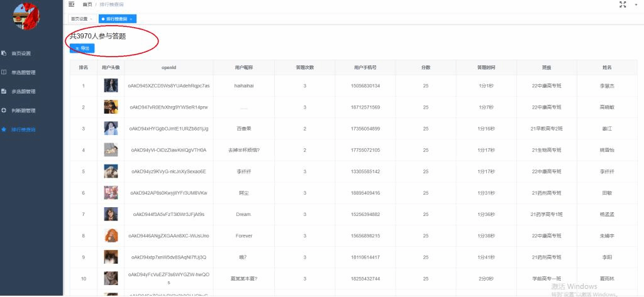Open the avatar thumbnail of rank 1 user
This screenshot has width=644, height=297.
tap(111, 85)
